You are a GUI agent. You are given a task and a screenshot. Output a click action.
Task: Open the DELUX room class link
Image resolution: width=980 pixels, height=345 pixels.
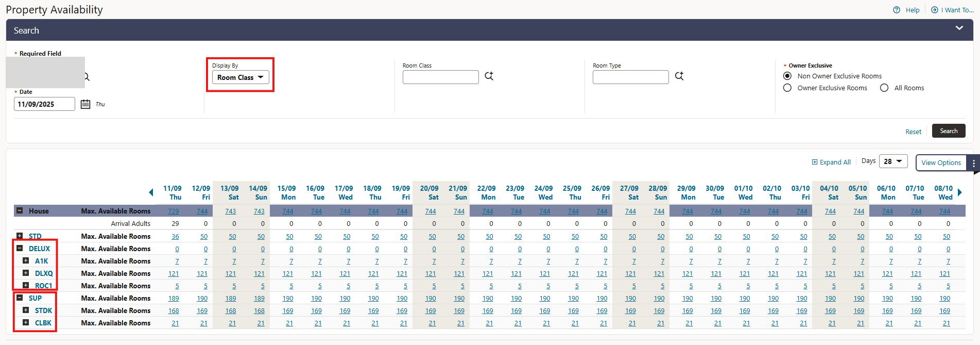pos(39,249)
